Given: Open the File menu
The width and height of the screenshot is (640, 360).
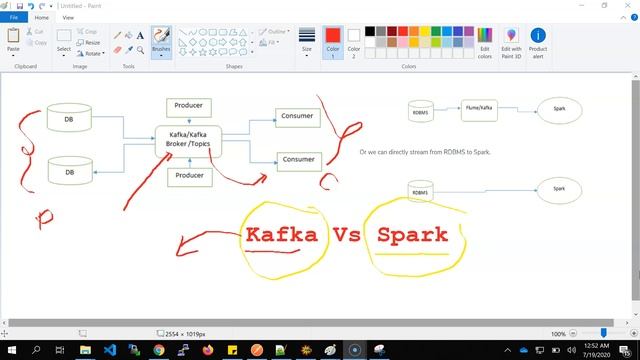Looking at the screenshot, I should 14,18.
